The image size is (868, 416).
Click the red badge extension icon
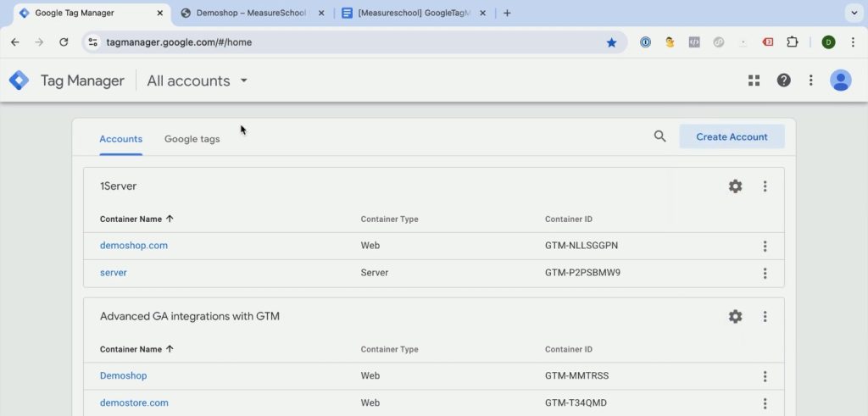(x=768, y=42)
